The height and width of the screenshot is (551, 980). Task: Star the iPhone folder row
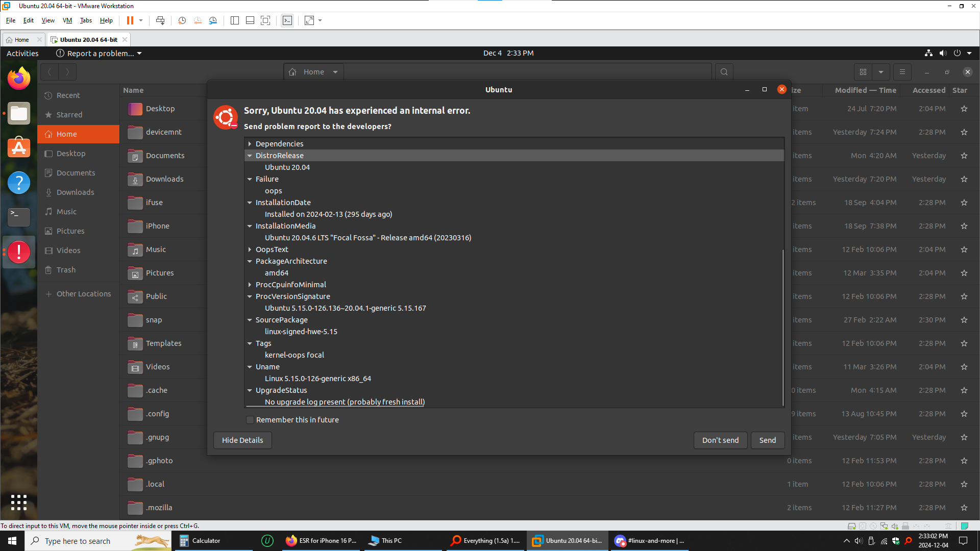point(964,226)
